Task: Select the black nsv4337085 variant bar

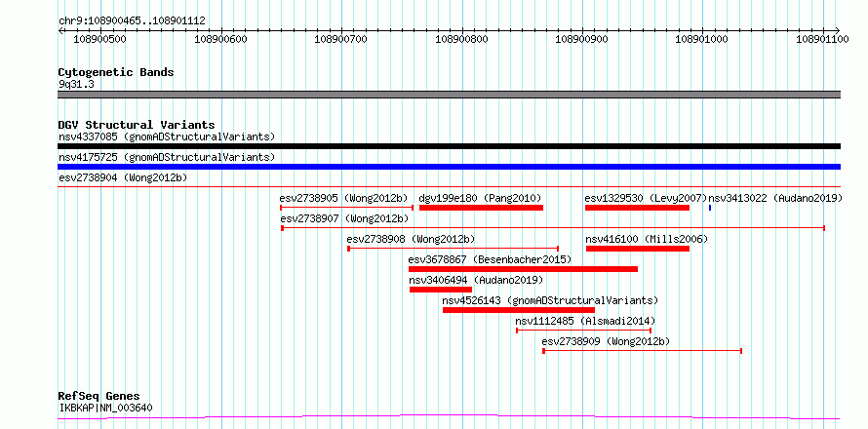Action: [x=449, y=146]
